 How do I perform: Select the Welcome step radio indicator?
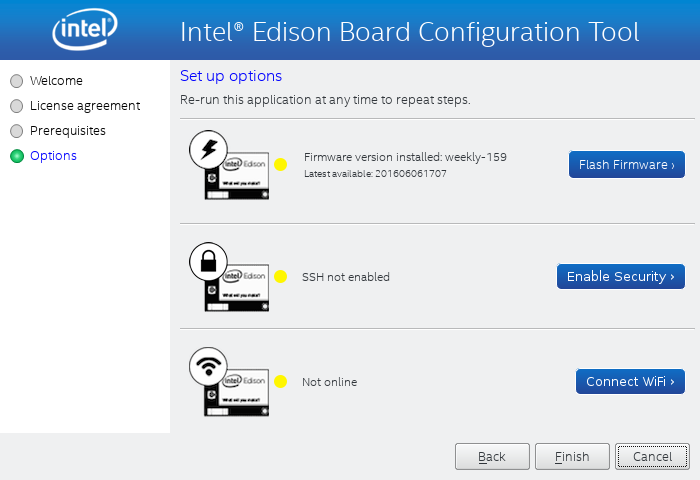(x=17, y=81)
